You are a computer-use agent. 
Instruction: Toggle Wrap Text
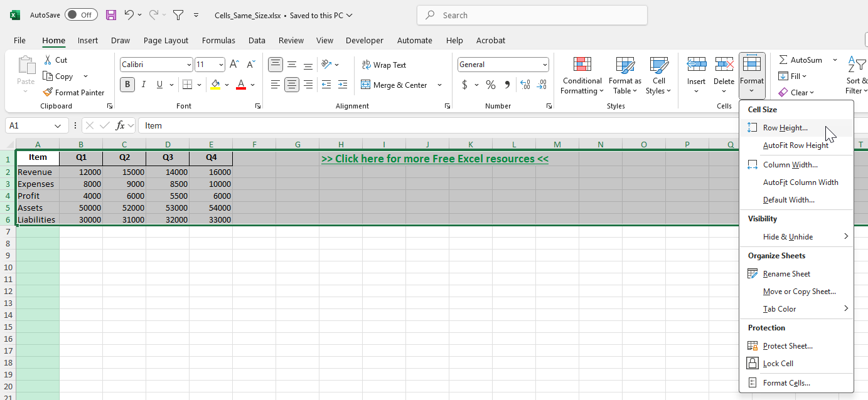[384, 65]
